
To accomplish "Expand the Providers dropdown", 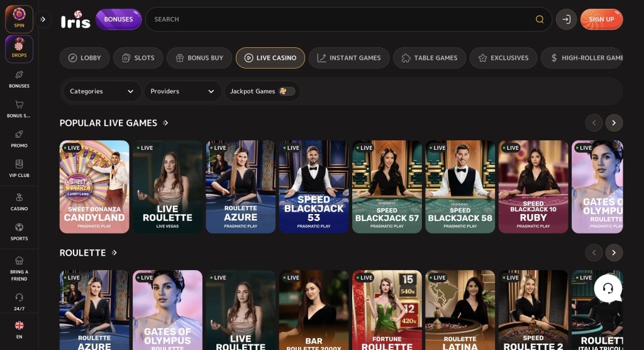I will 182,91.
